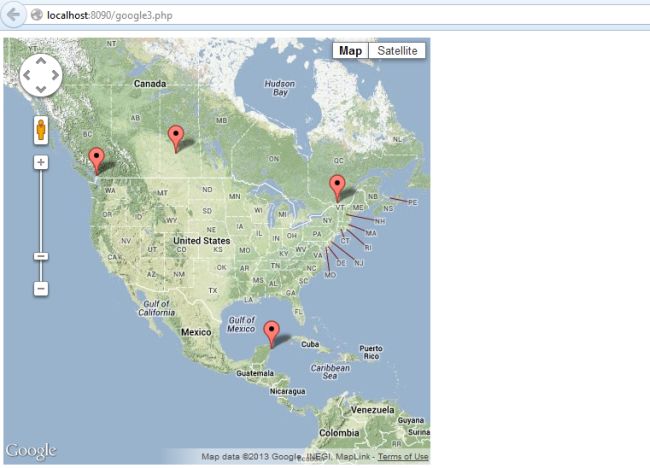Screen dimensions: 650x468
Task: Click the Caribbean Sea label
Action: [330, 372]
